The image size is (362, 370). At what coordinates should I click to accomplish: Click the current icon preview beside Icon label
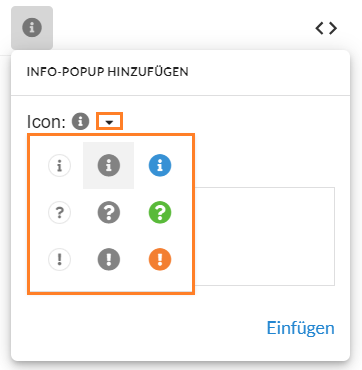click(81, 121)
